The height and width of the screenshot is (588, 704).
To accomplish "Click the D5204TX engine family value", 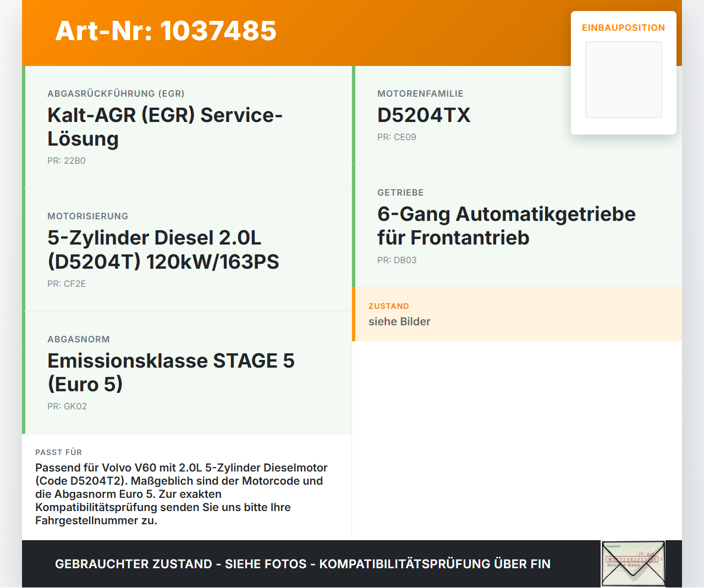I will [x=424, y=115].
